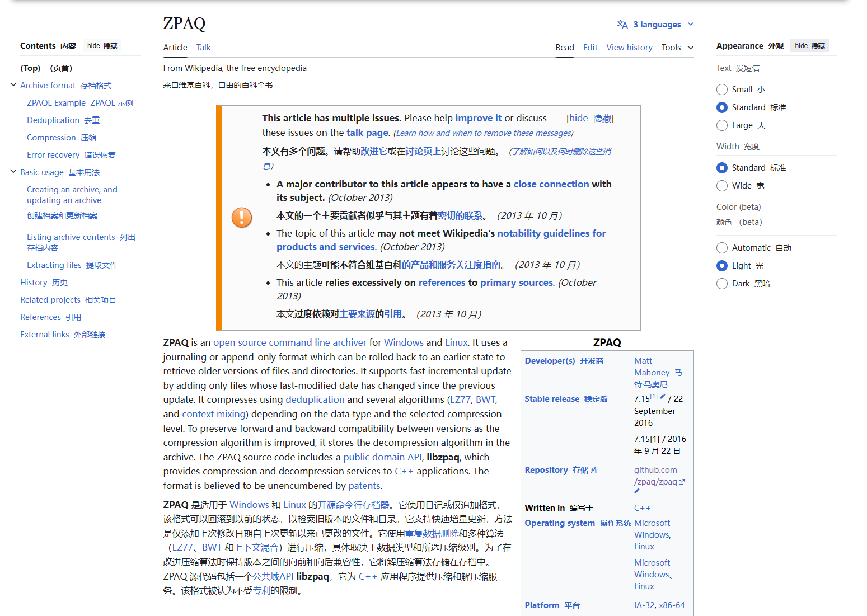Open the x86-64 platform link

pos(672,605)
